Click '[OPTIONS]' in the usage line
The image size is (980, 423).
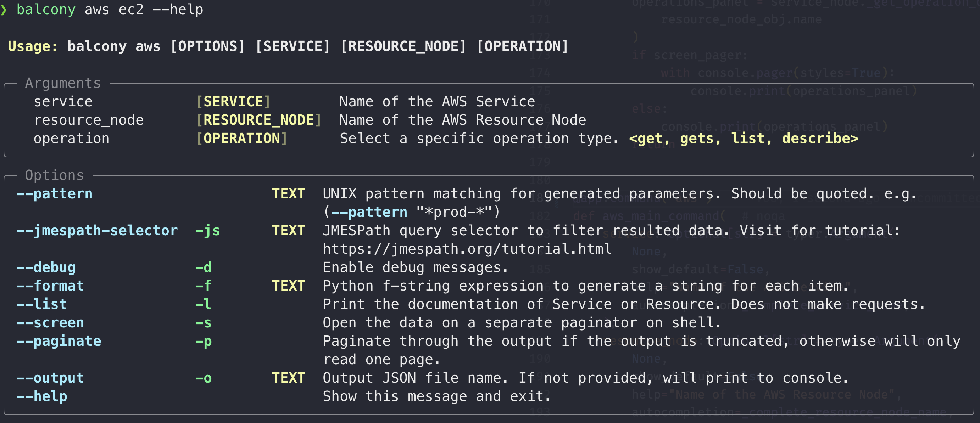(x=207, y=46)
